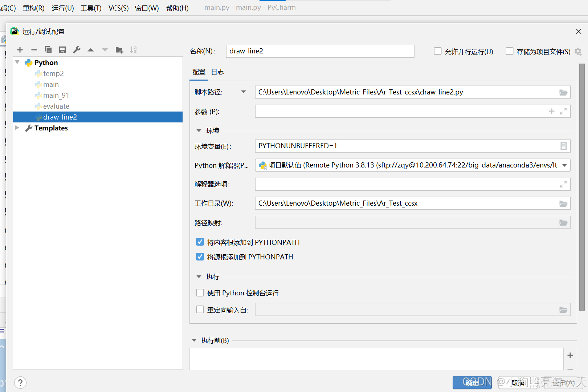
Task: Switch to the 日志 tab
Action: point(217,72)
